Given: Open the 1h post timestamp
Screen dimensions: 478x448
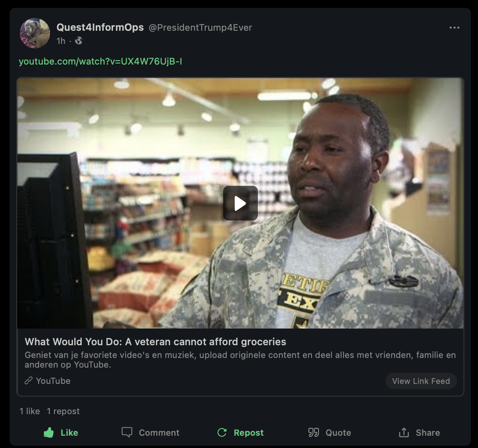Looking at the screenshot, I should click(x=61, y=41).
